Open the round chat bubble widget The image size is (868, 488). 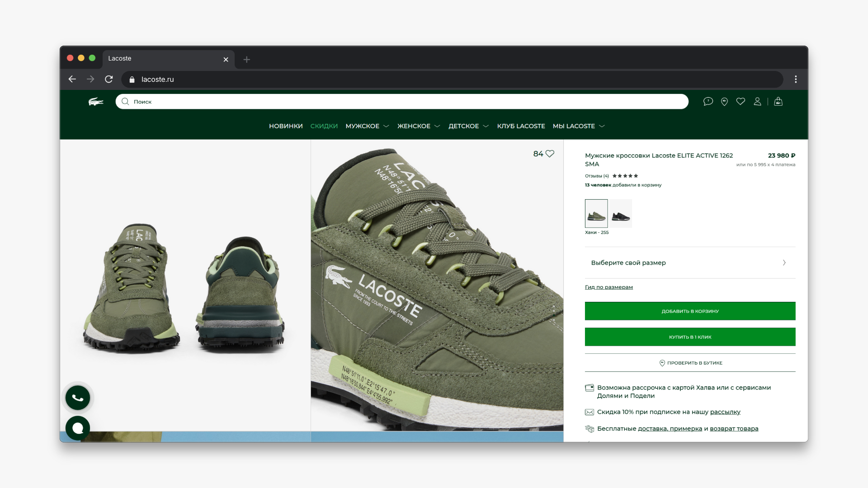(78, 428)
